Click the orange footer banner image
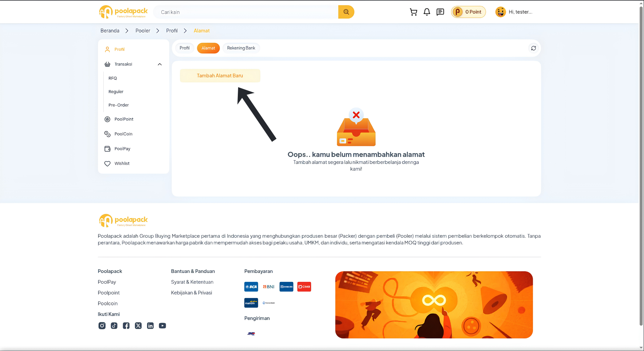This screenshot has height=351, width=644. coord(434,305)
